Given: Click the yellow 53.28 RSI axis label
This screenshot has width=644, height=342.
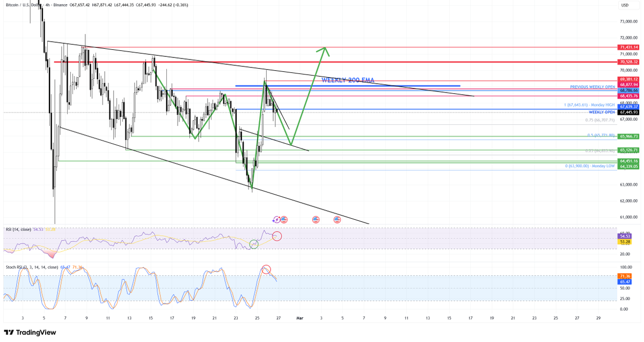Looking at the screenshot, I should pyautogui.click(x=625, y=242).
